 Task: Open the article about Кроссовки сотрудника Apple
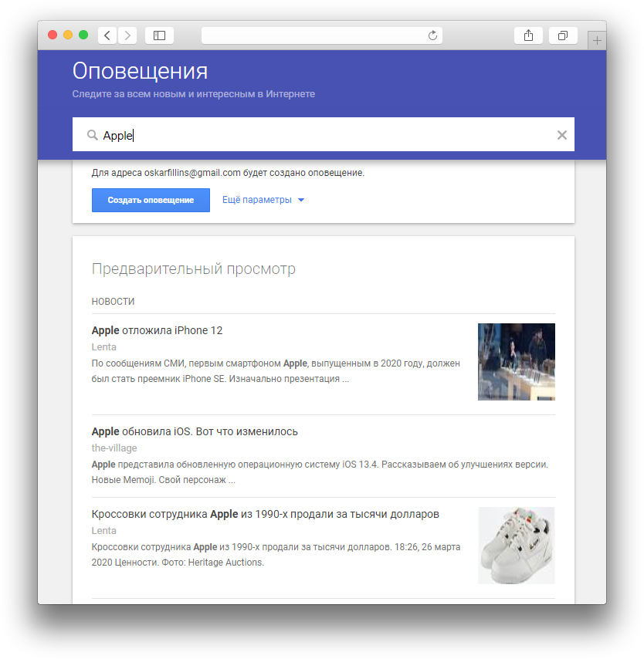click(x=266, y=514)
